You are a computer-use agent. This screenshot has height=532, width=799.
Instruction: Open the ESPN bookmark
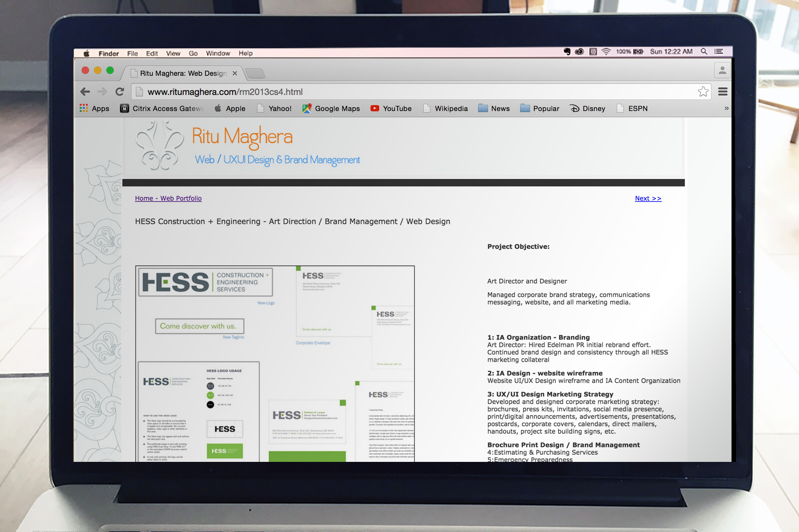(632, 108)
